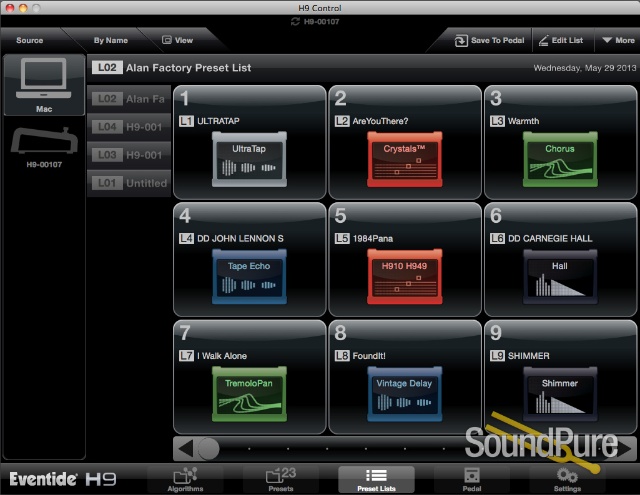The image size is (640, 495).
Task: Select the L03 H9-001 list row
Action: [129, 155]
